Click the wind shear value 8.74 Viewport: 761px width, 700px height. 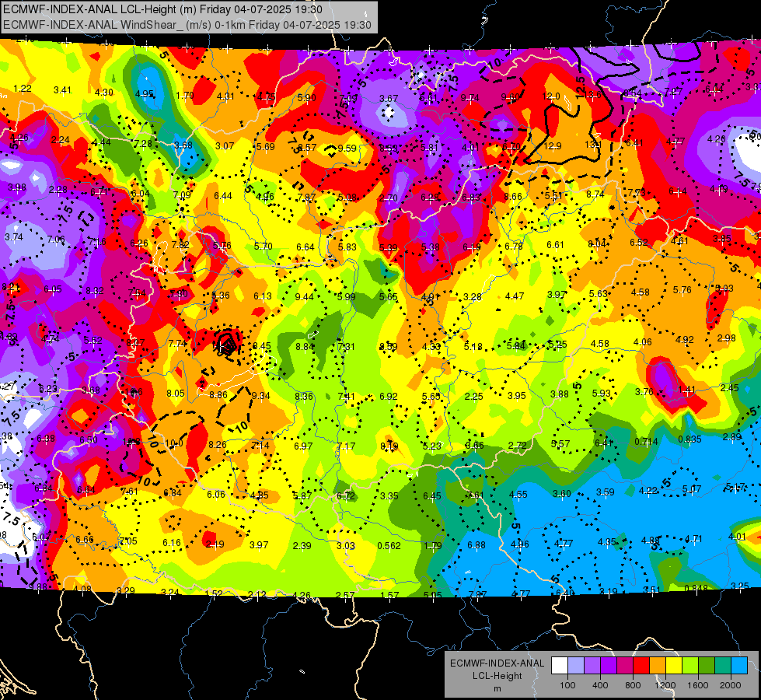[595, 194]
